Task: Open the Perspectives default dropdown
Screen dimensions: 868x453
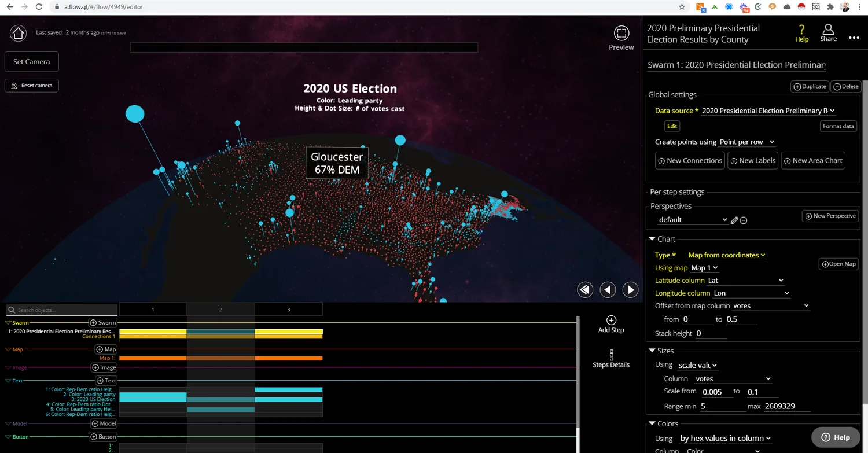Action: point(693,220)
